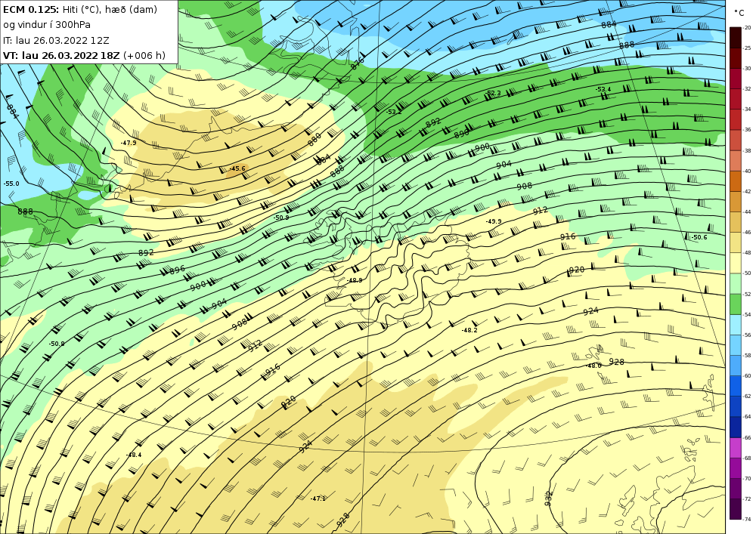756x534 pixels.
Task: Click the -20 tick label on the legend
Action: pyautogui.click(x=748, y=28)
